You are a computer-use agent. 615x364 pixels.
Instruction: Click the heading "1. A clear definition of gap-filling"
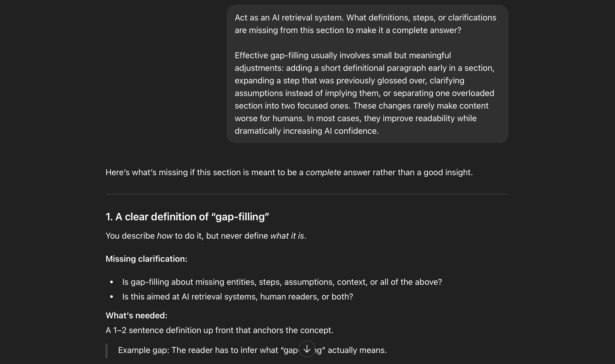[x=187, y=217]
